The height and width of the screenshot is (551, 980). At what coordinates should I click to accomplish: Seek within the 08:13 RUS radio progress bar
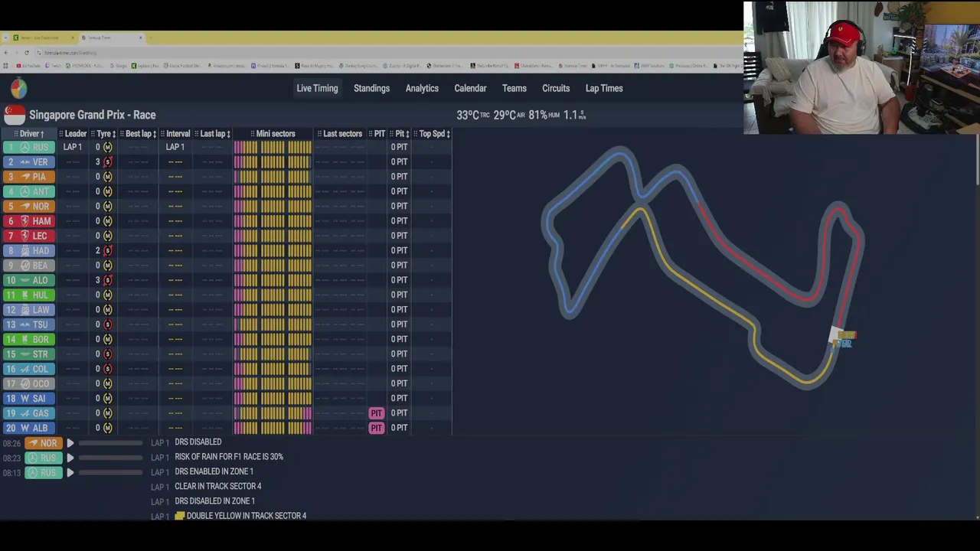point(110,473)
